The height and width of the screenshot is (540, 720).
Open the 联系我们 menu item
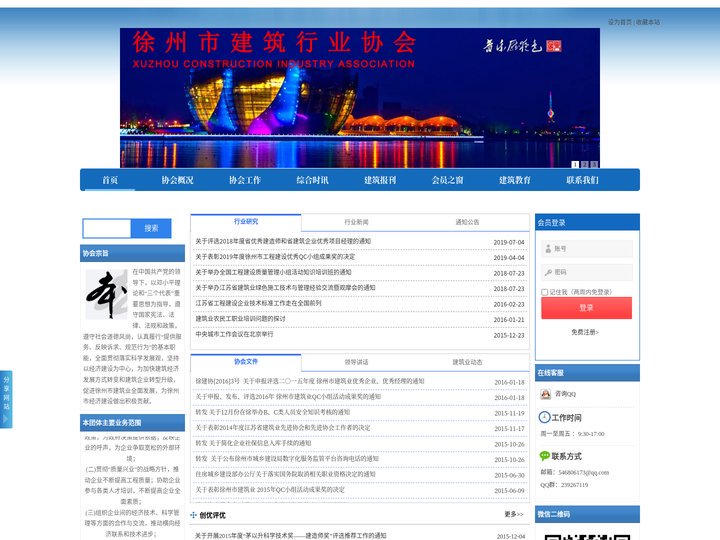click(582, 180)
